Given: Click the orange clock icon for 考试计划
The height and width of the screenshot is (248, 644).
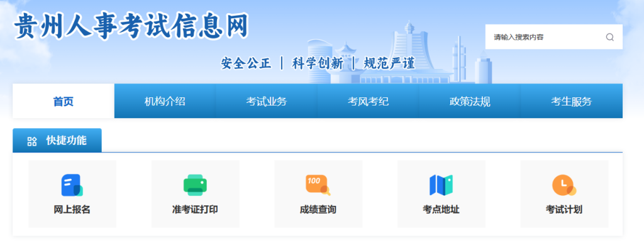Looking at the screenshot, I should coord(564,185).
